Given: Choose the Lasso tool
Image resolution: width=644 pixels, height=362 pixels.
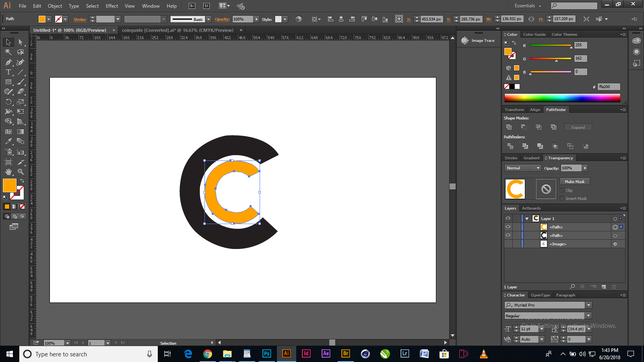Looking at the screenshot, I should [x=21, y=52].
